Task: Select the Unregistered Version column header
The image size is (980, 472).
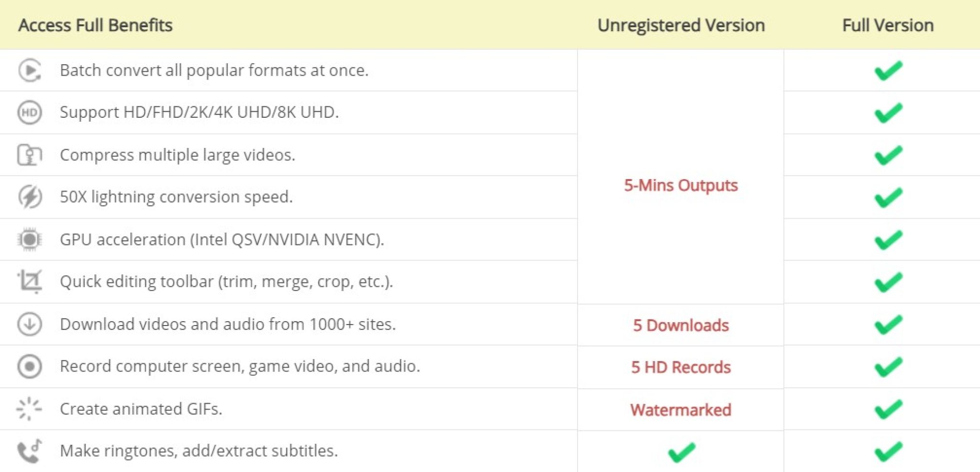Action: coord(681,25)
